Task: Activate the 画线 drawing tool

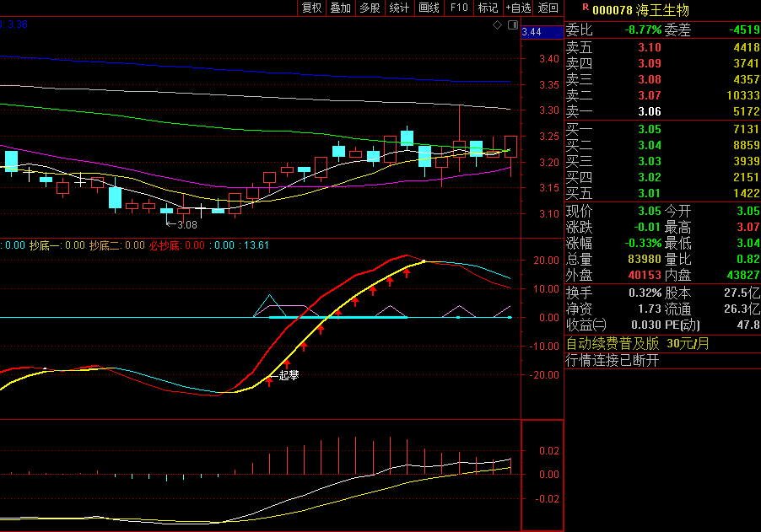Action: click(x=429, y=8)
